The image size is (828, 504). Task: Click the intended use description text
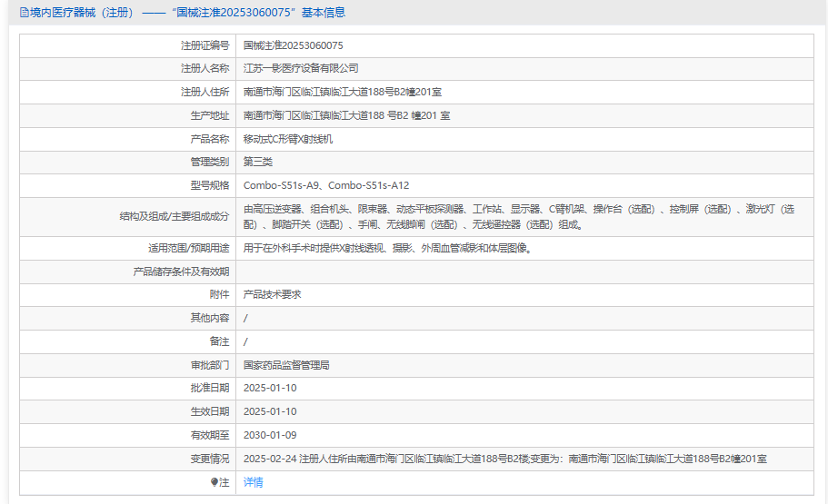pos(387,247)
